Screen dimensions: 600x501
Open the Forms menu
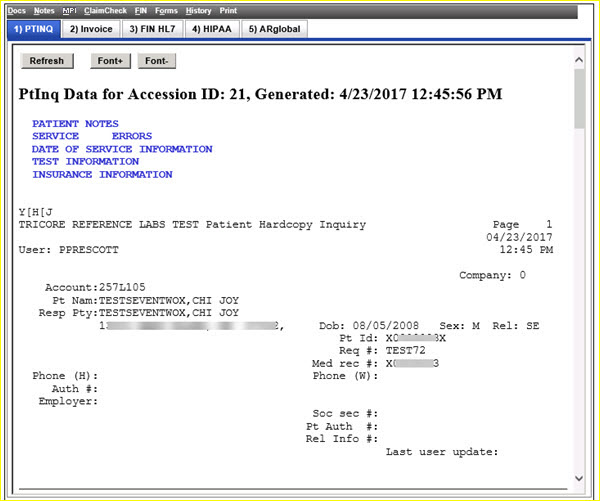point(166,10)
